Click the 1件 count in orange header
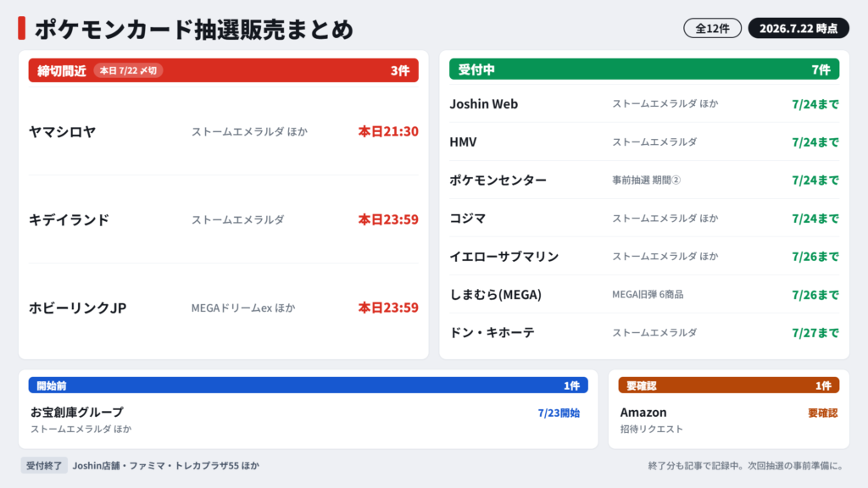The width and height of the screenshot is (868, 488). (x=823, y=385)
